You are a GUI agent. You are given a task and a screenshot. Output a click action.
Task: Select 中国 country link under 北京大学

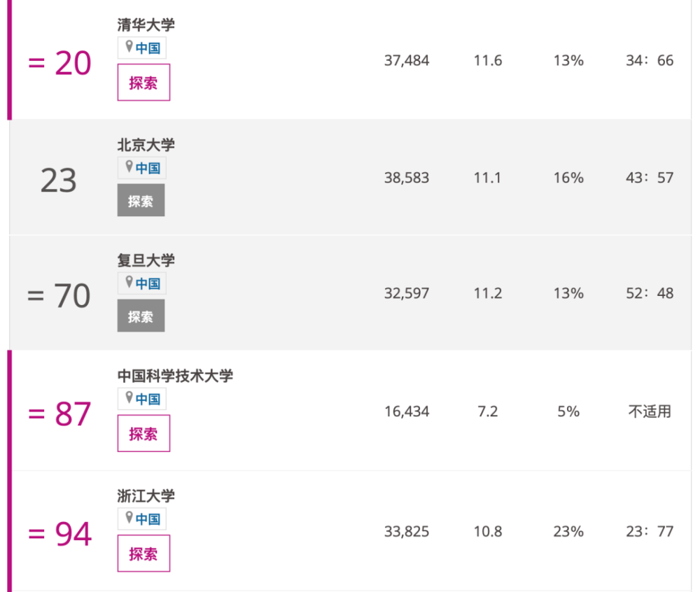(x=148, y=168)
